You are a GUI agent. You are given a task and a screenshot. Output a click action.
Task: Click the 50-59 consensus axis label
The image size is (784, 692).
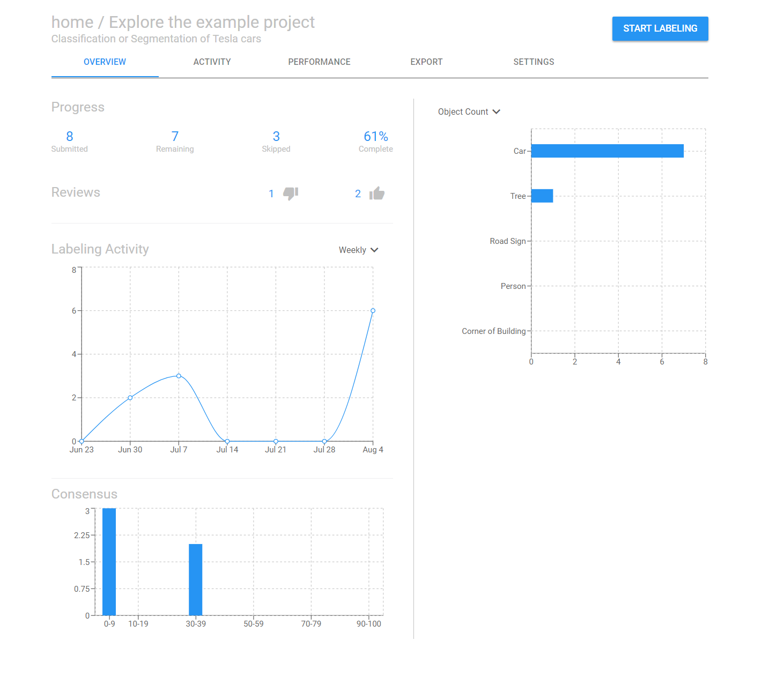coord(254,624)
